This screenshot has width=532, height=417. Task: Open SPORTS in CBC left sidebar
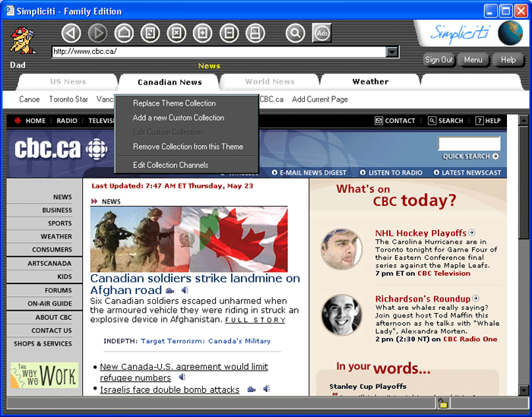[x=60, y=223]
